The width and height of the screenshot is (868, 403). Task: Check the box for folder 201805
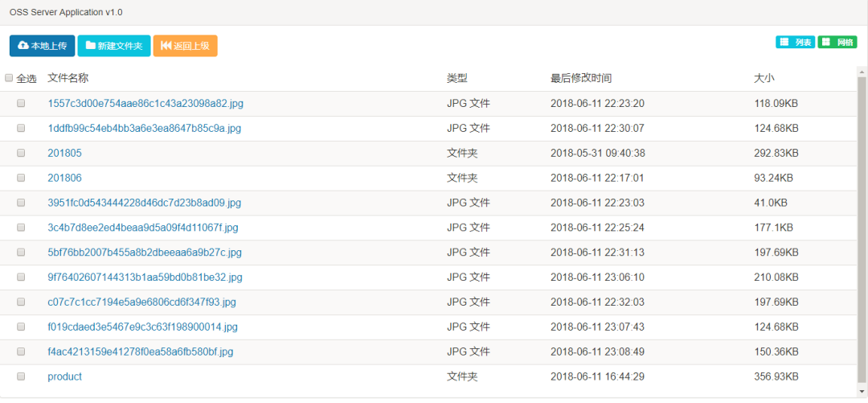(x=21, y=153)
